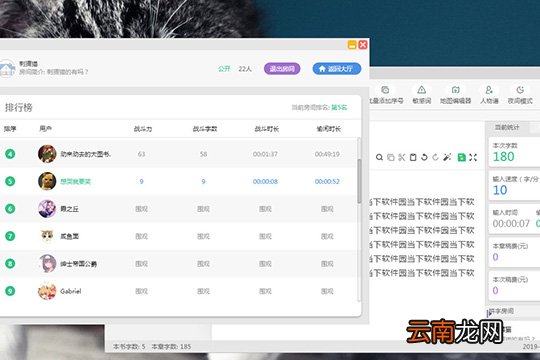Switch to the current statistics tab
The image size is (540, 360).
[x=507, y=127]
